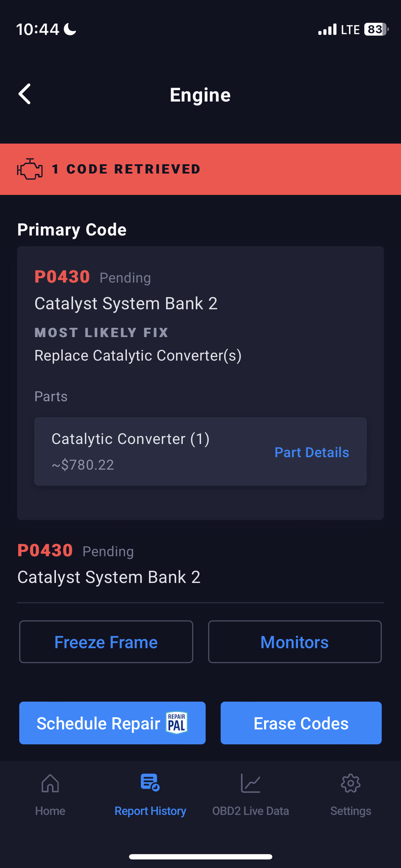Open Part Details for catalytic converter
Image resolution: width=401 pixels, height=868 pixels.
pyautogui.click(x=312, y=452)
